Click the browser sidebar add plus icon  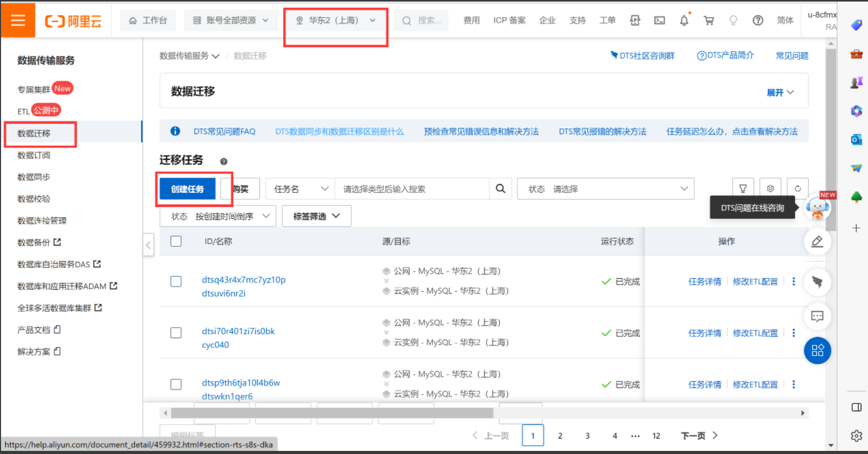(x=856, y=228)
